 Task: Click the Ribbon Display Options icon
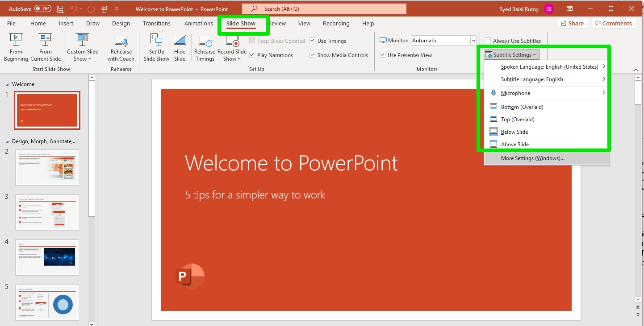[569, 9]
